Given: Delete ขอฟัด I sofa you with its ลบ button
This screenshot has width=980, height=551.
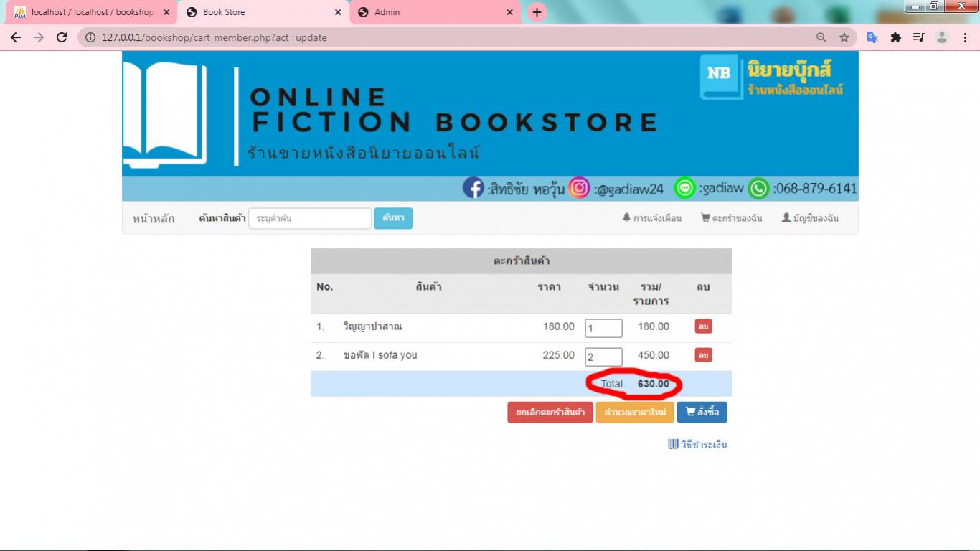Looking at the screenshot, I should [x=702, y=354].
